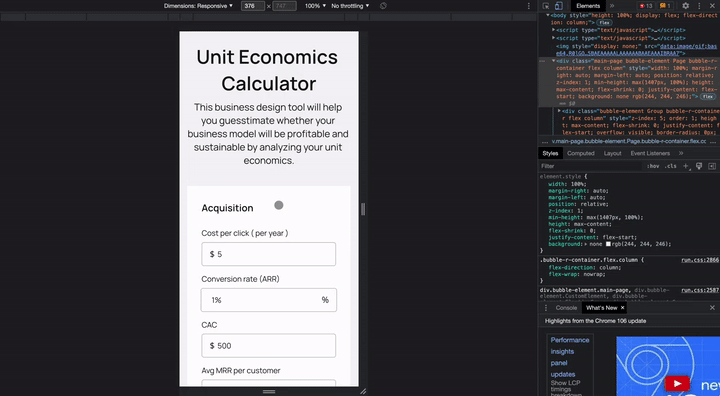
Task: Show more Styles pane tabs
Action: pos(681,153)
